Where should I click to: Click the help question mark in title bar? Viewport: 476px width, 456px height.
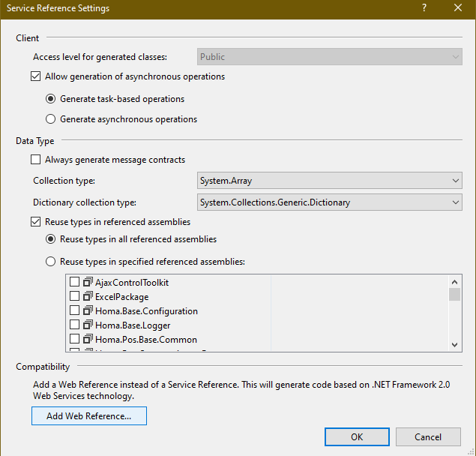pos(424,8)
